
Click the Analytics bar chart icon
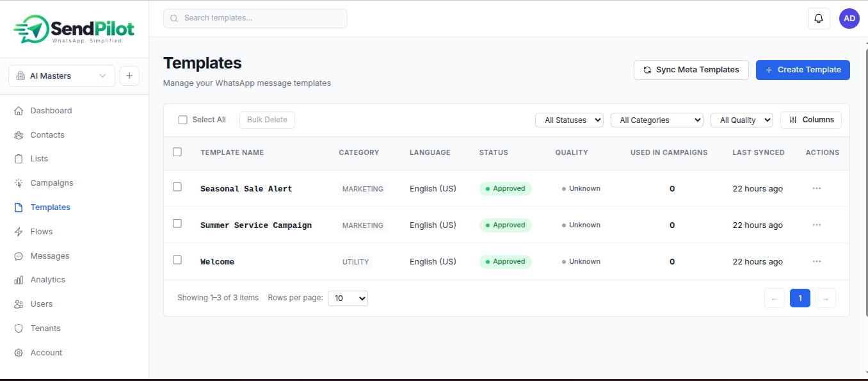(19, 280)
